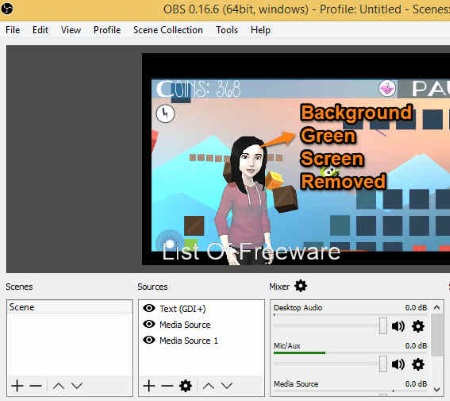Open the Help menu
The width and height of the screenshot is (450, 401).
(x=260, y=30)
